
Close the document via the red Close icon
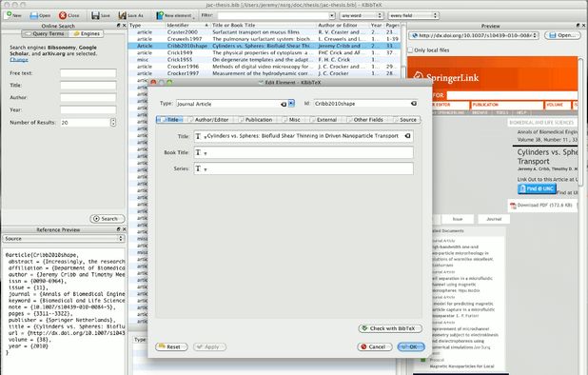(63, 15)
